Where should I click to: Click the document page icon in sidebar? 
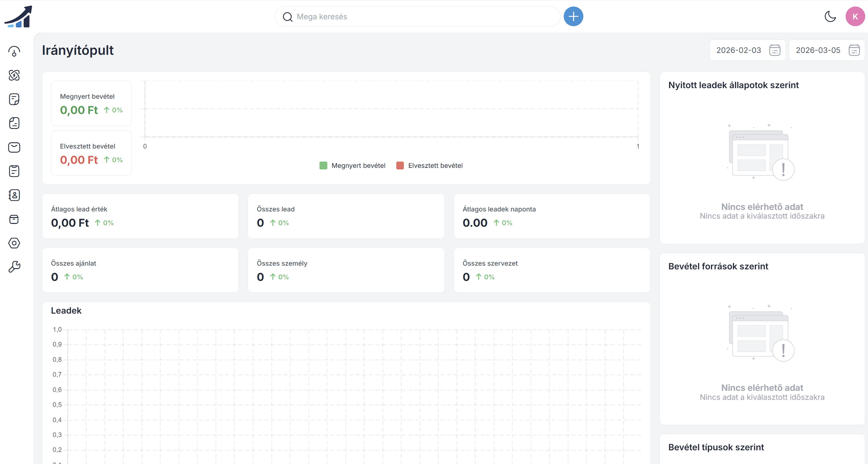point(14,123)
